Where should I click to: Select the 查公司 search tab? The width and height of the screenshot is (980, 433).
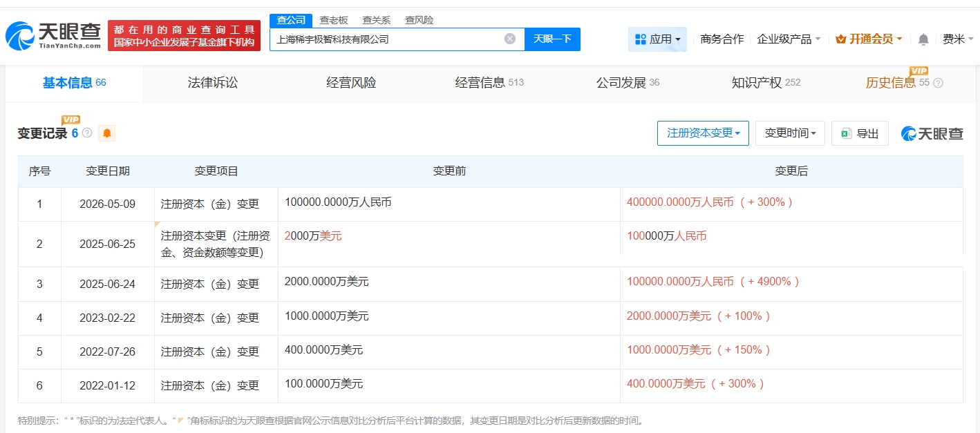(x=291, y=20)
